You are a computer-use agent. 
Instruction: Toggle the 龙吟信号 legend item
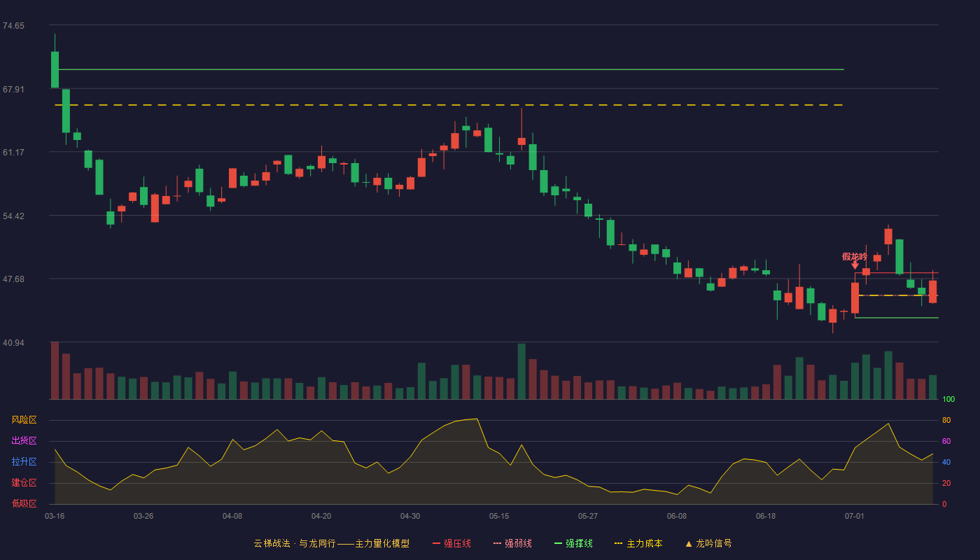pos(708,543)
